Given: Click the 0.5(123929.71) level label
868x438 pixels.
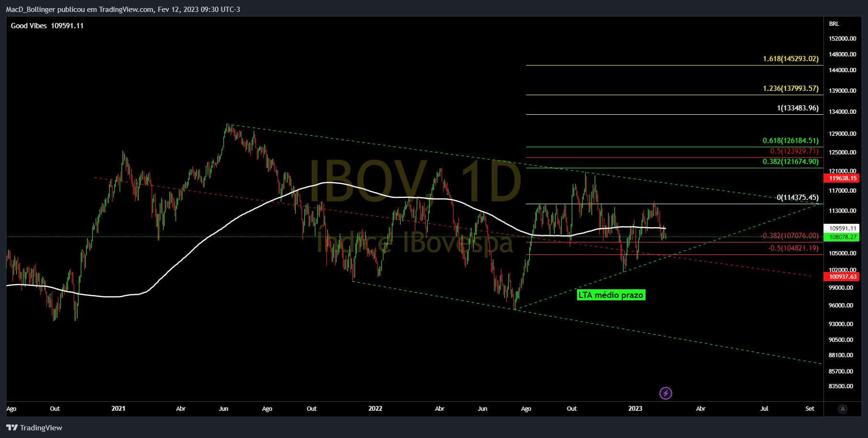Looking at the screenshot, I should pos(794,151).
